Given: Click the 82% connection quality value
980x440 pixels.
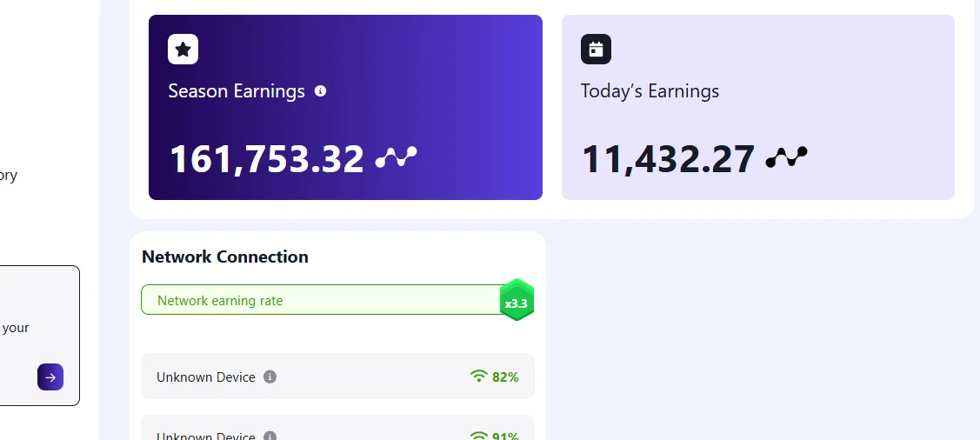Looking at the screenshot, I should tap(505, 377).
